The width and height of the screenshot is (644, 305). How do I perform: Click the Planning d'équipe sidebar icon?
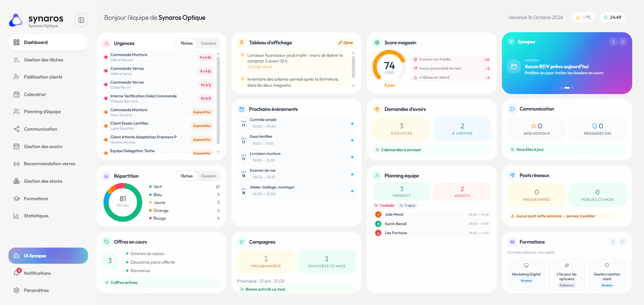17,112
